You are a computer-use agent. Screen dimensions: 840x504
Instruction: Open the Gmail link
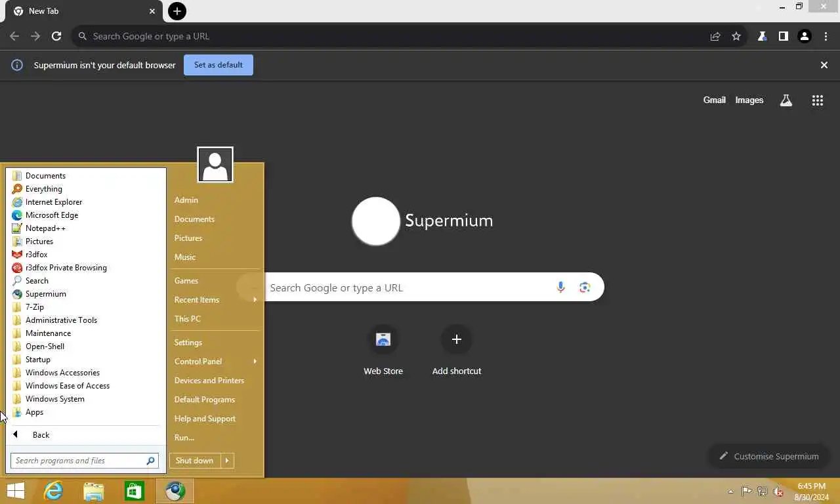coord(714,100)
